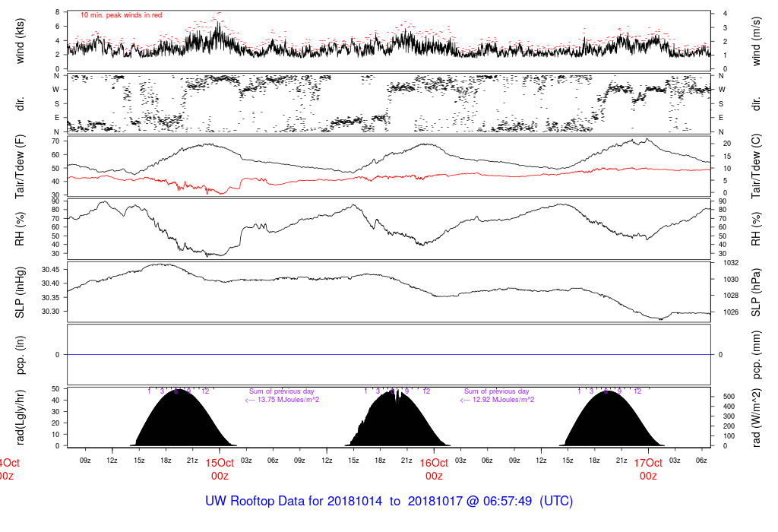Image resolution: width=778 pixels, height=532 pixels.
Task: Click the blue zero precipitation line
Action: [389, 355]
